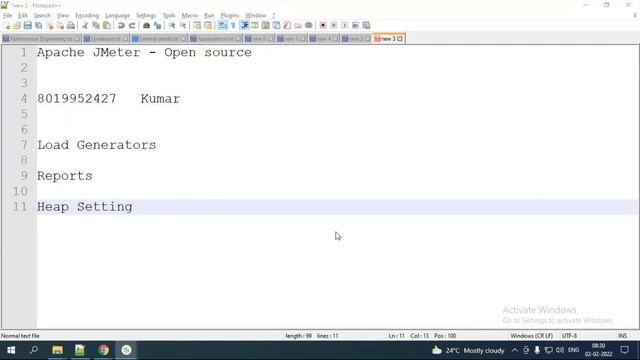This screenshot has width=640, height=360.
Task: Click the 'Heap Setting' line
Action: coord(84,207)
